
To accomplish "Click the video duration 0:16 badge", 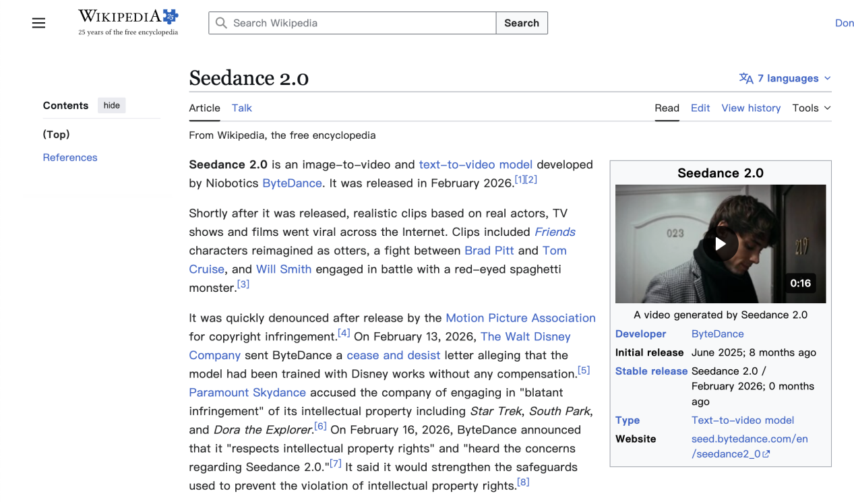I will point(800,283).
